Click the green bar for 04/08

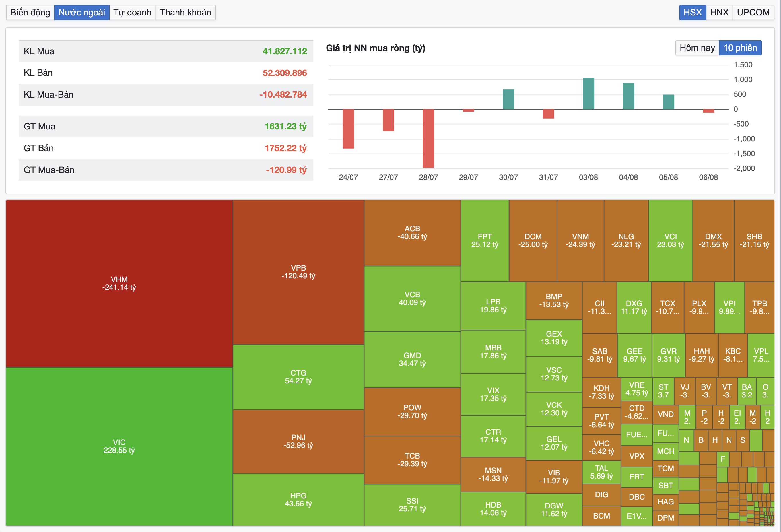[x=628, y=96]
